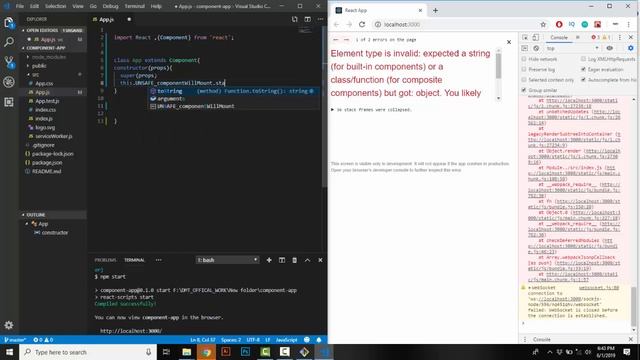Open the console settings gear in DevTools
This screenshot has height=360, width=640.
[631, 48]
